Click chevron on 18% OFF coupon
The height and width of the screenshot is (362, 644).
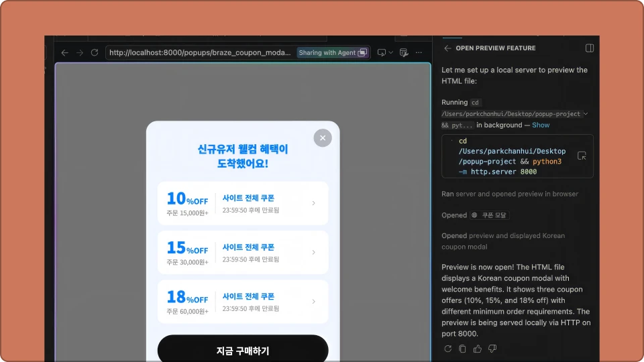313,302
